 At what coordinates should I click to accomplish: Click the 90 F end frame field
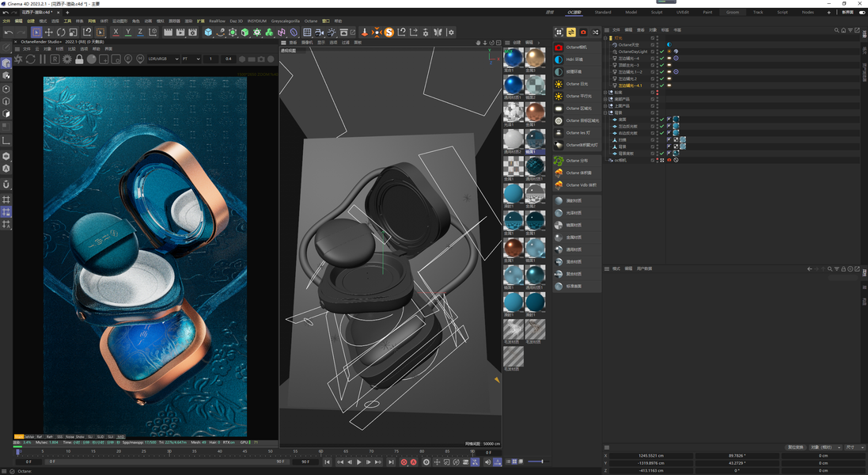pyautogui.click(x=305, y=462)
